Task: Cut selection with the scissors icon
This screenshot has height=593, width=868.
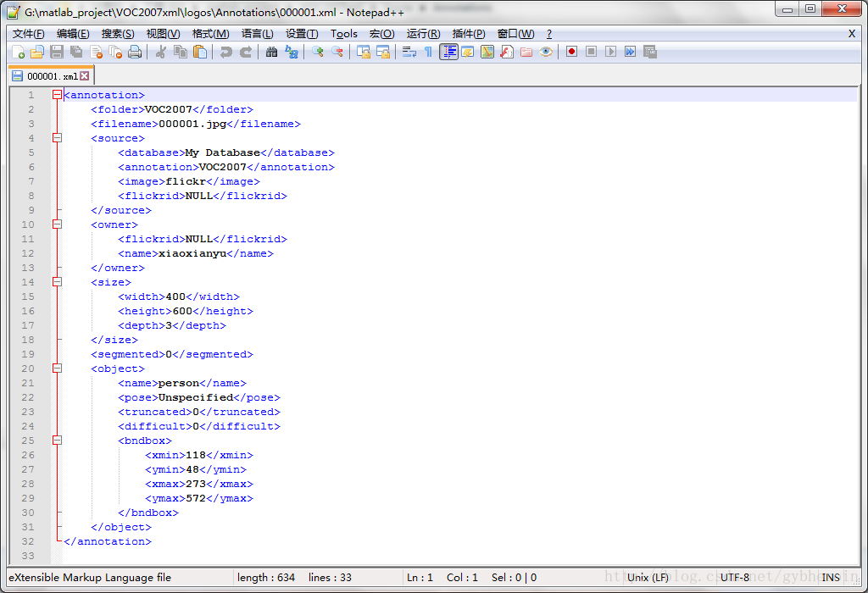Action: point(161,52)
